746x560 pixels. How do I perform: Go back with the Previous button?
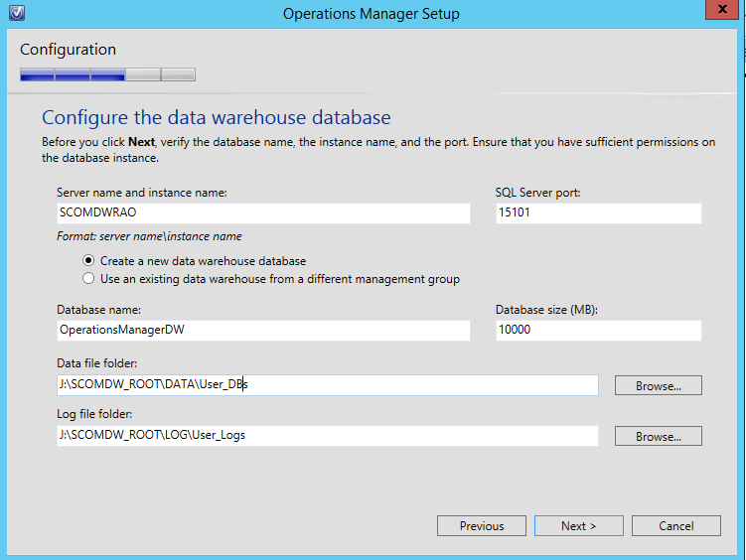coord(482,526)
